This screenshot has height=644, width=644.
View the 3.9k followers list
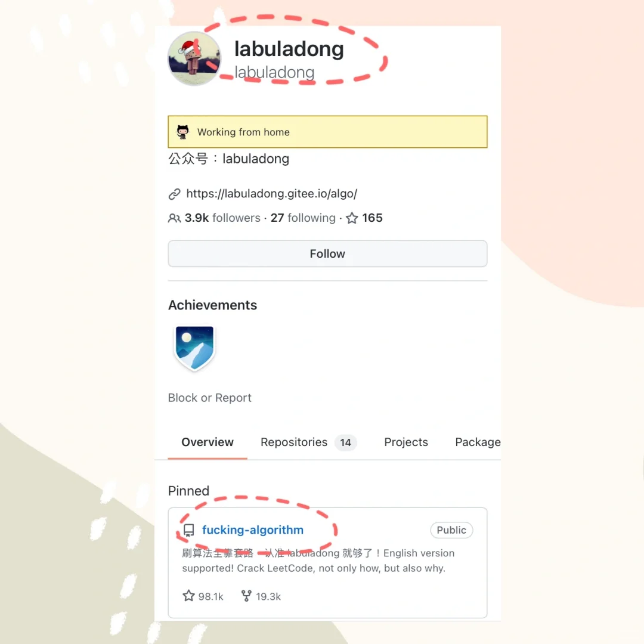222,218
